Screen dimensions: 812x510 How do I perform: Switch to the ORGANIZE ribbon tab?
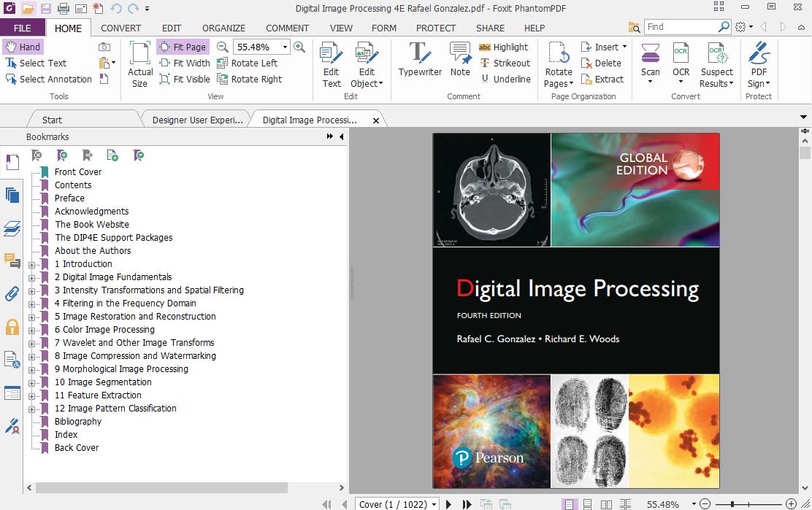click(223, 28)
